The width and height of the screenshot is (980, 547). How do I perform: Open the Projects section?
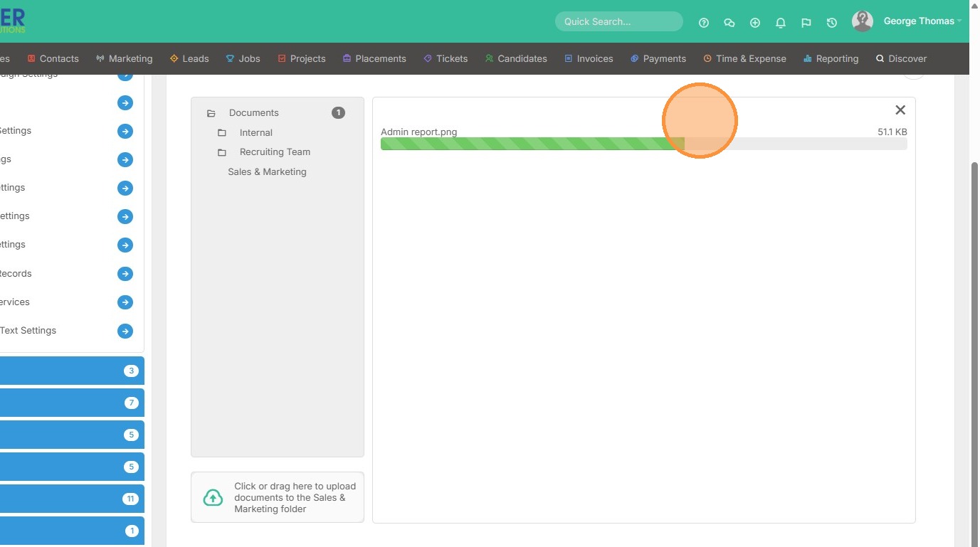click(x=302, y=58)
